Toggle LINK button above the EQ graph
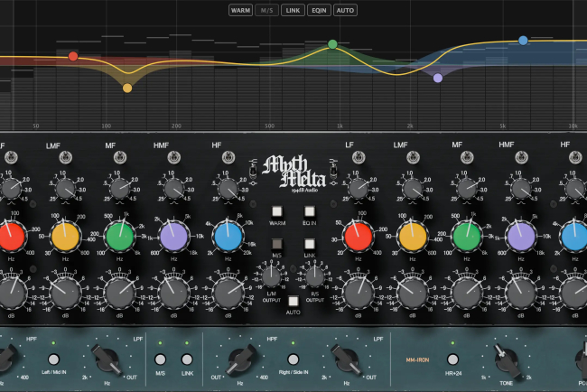The height and width of the screenshot is (392, 587). coord(293,11)
